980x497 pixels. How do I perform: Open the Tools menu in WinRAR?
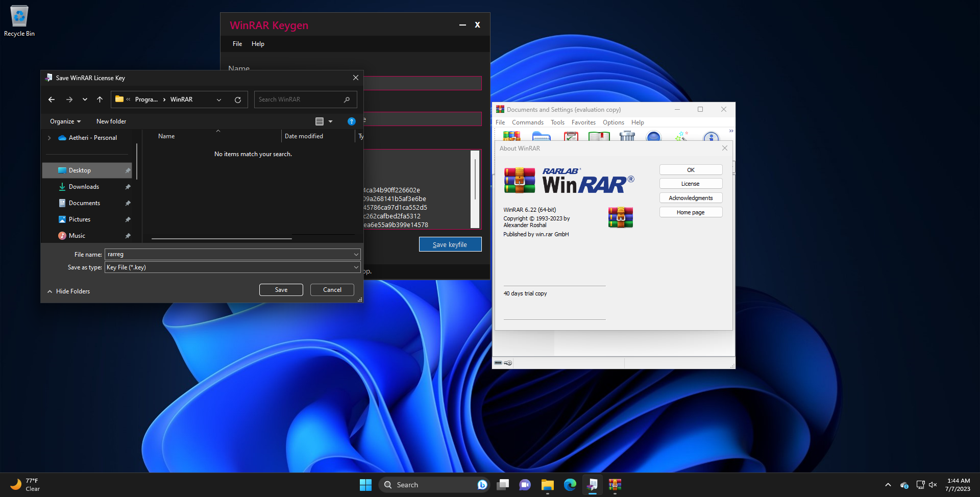(x=557, y=122)
